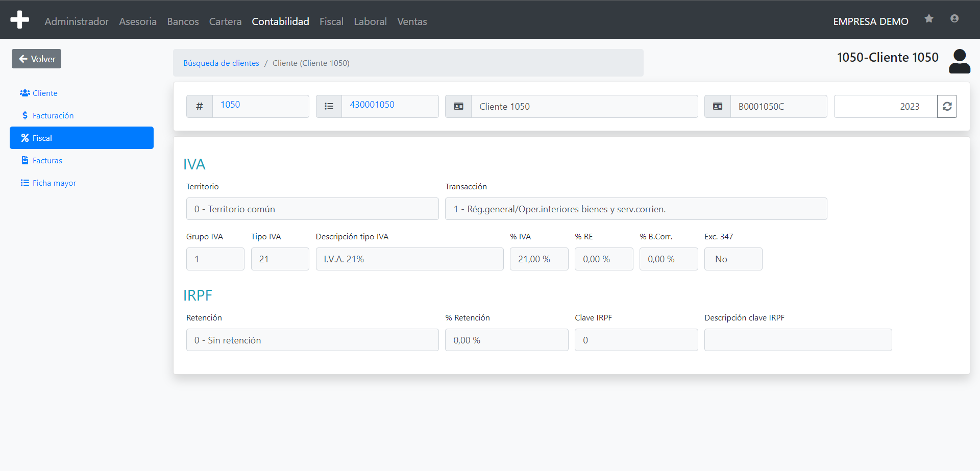Open the Administrador top menu
This screenshot has height=471, width=980.
pos(77,21)
